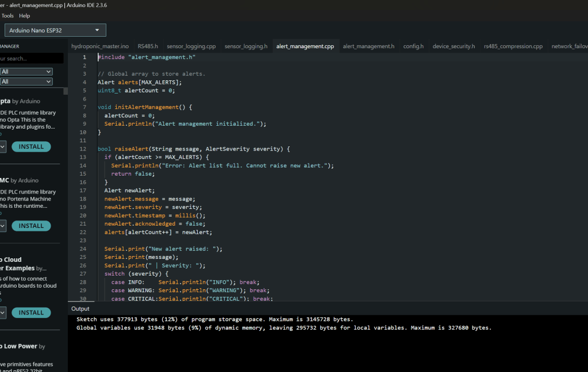Switch to the config.h tab

(413, 46)
